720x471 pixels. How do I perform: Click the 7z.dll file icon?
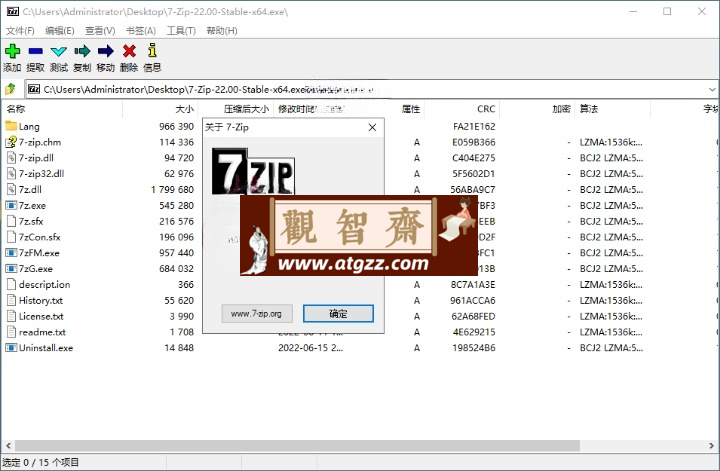click(x=11, y=189)
